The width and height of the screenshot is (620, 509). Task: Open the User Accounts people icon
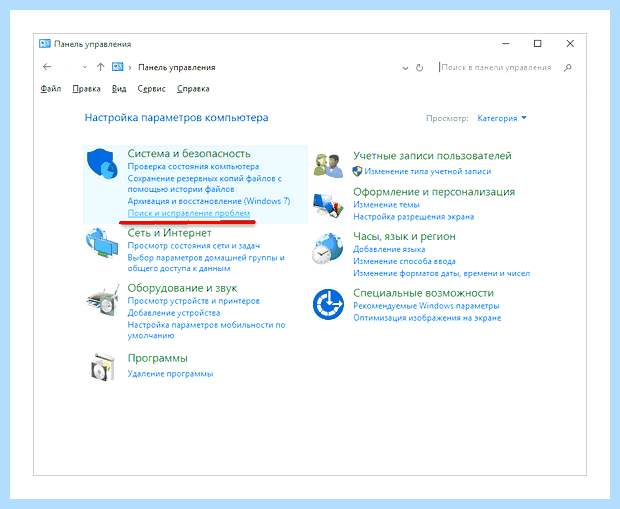pos(328,166)
